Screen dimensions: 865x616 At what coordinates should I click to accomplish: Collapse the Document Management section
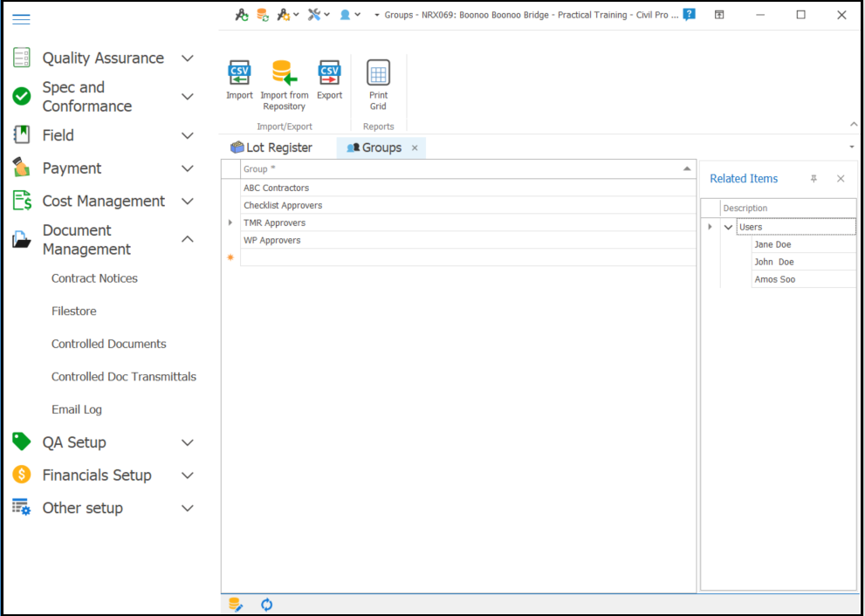click(187, 240)
